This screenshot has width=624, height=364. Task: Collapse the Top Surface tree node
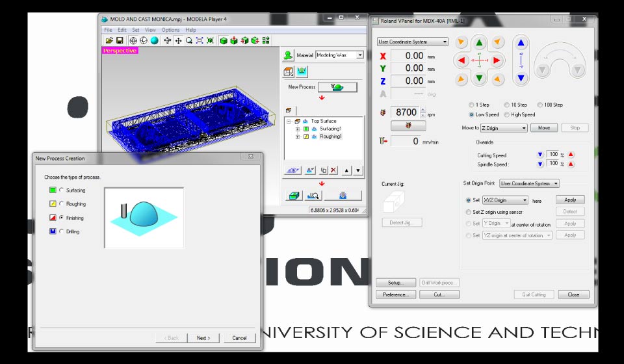(289, 122)
